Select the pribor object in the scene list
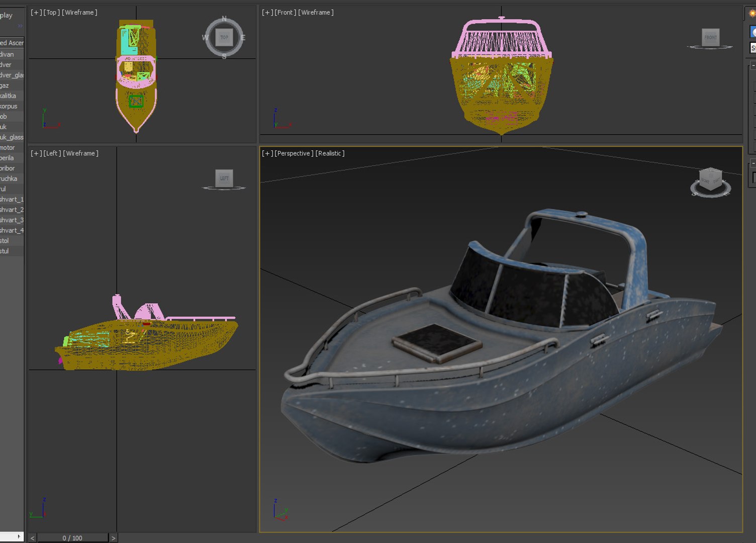This screenshot has width=756, height=543. 12,168
